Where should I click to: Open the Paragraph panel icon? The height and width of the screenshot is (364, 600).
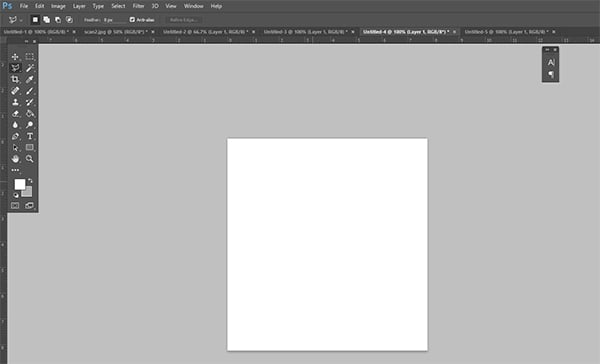pyautogui.click(x=551, y=74)
